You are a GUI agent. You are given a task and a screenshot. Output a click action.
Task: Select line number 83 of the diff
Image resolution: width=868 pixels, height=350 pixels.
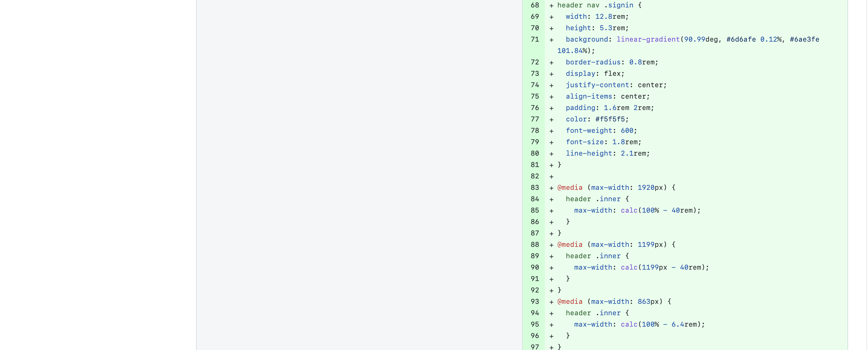point(534,188)
